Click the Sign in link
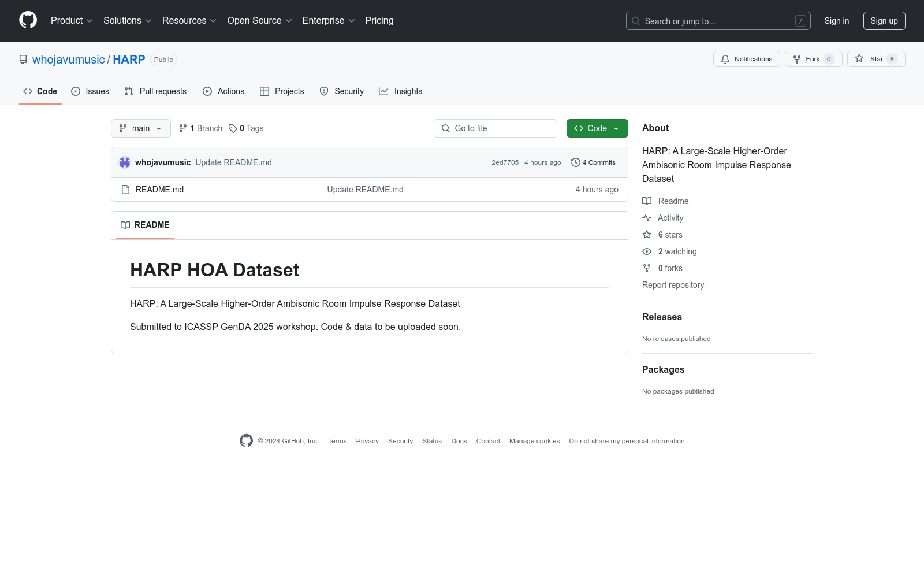This screenshot has width=924, height=578. coord(837,21)
